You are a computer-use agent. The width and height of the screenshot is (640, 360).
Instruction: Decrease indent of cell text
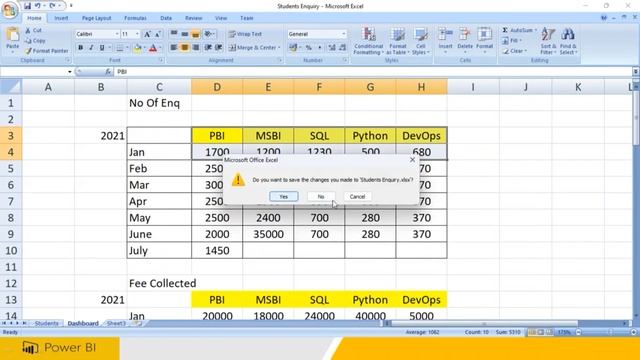pos(208,48)
